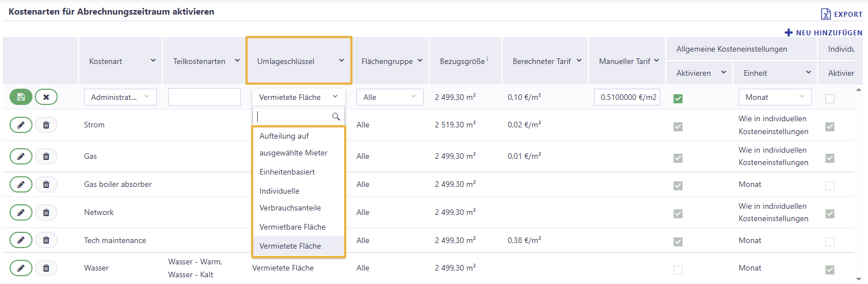Screen dimensions: 868x284
Task: Delete the Tech maintenance row
Action: coord(46,240)
